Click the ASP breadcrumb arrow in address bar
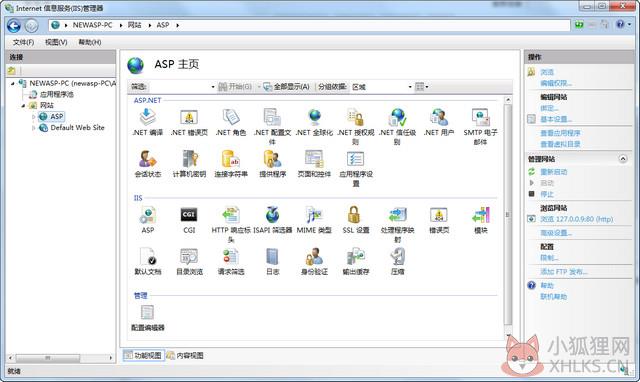Viewport: 640px width, 382px height. tap(178, 25)
